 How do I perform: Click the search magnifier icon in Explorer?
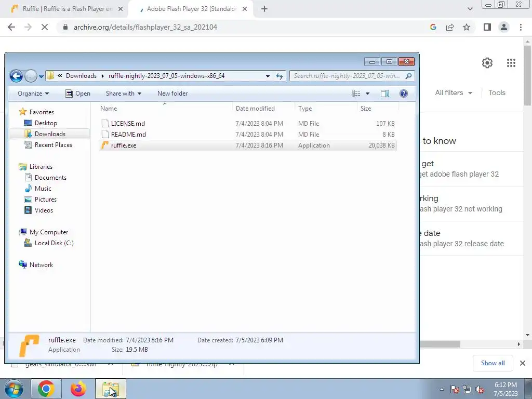(408, 76)
